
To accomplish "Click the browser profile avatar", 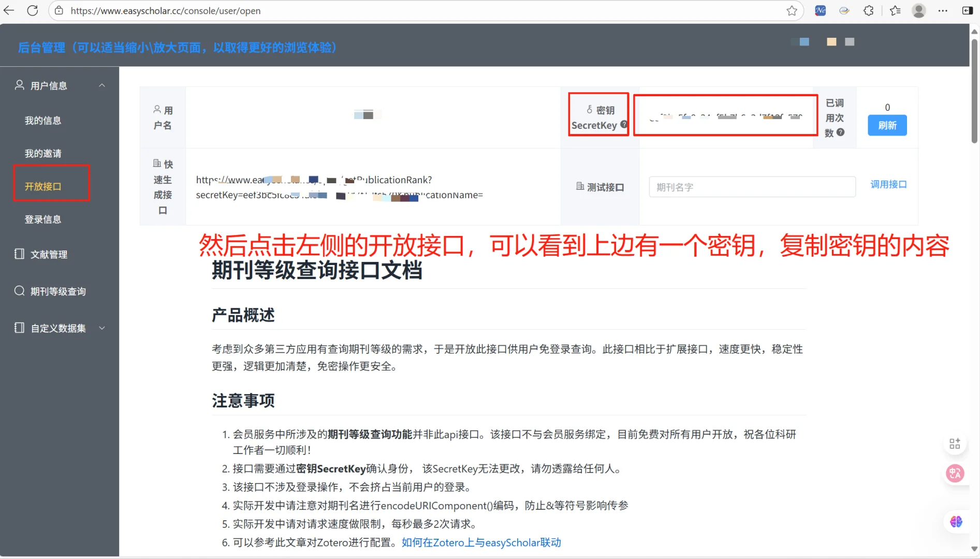I will tap(918, 10).
